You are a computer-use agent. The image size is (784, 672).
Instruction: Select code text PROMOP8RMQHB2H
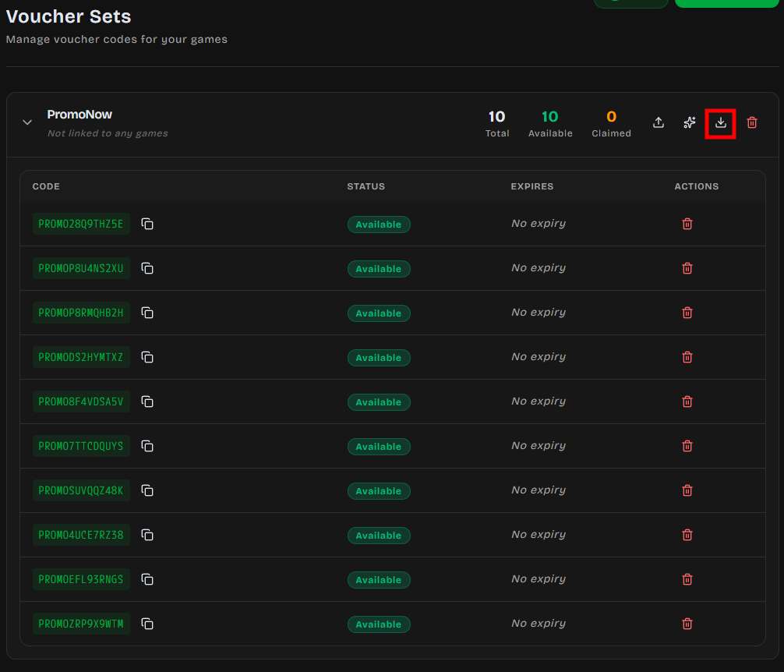[81, 313]
